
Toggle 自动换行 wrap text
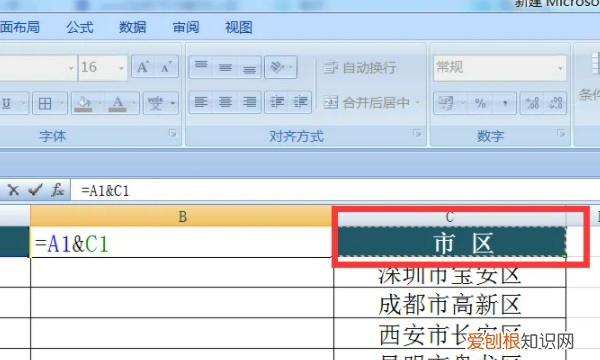pyautogui.click(x=359, y=68)
